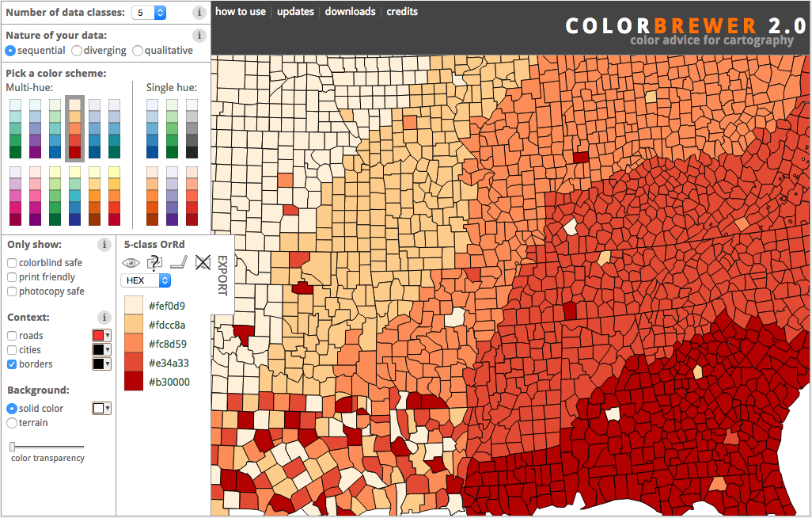Screen dimensions: 812x518
Task: Select the multi-hue PuBuGn ramp ending in teal
Action: point(114,128)
